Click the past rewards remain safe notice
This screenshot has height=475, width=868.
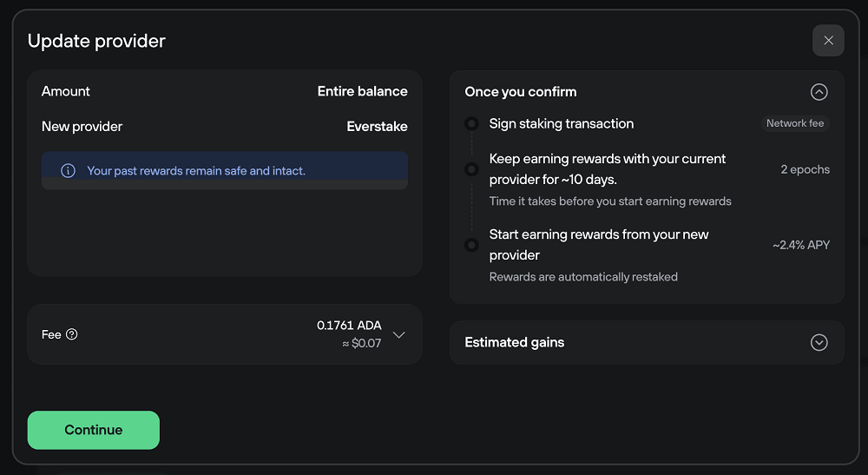point(196,170)
